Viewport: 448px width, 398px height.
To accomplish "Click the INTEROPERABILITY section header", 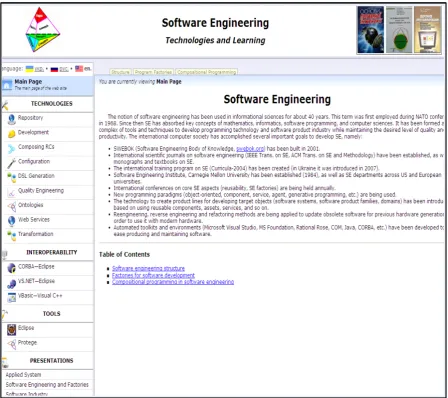I will pos(52,252).
